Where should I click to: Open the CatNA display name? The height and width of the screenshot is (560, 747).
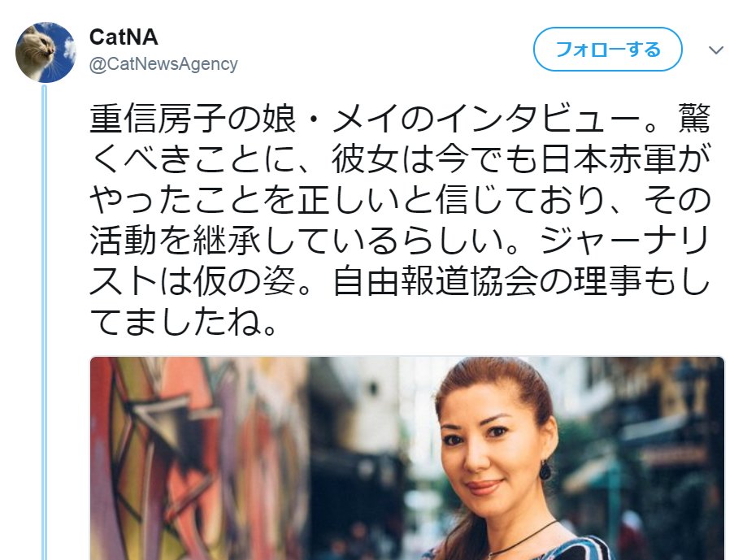(x=124, y=37)
